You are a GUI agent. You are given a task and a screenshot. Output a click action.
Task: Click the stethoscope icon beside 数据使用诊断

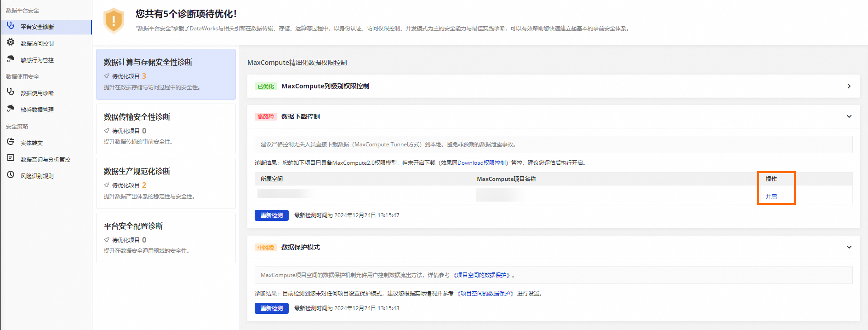point(11,92)
